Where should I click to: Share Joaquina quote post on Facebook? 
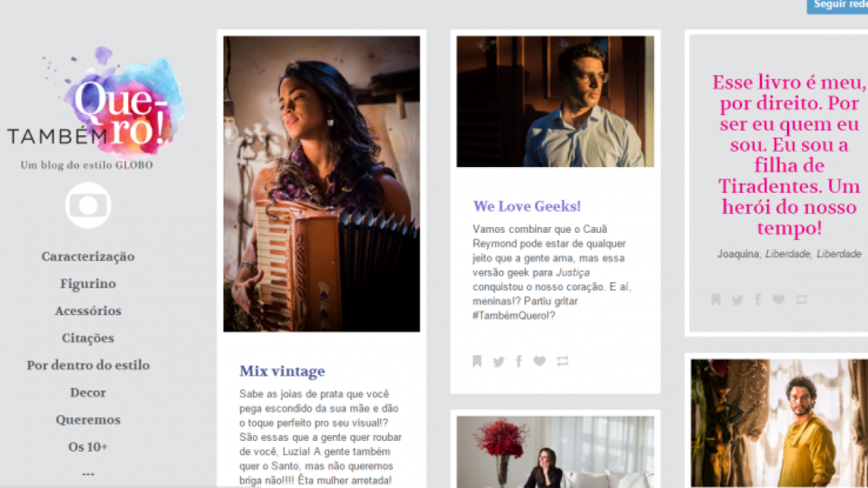pyautogui.click(x=757, y=299)
